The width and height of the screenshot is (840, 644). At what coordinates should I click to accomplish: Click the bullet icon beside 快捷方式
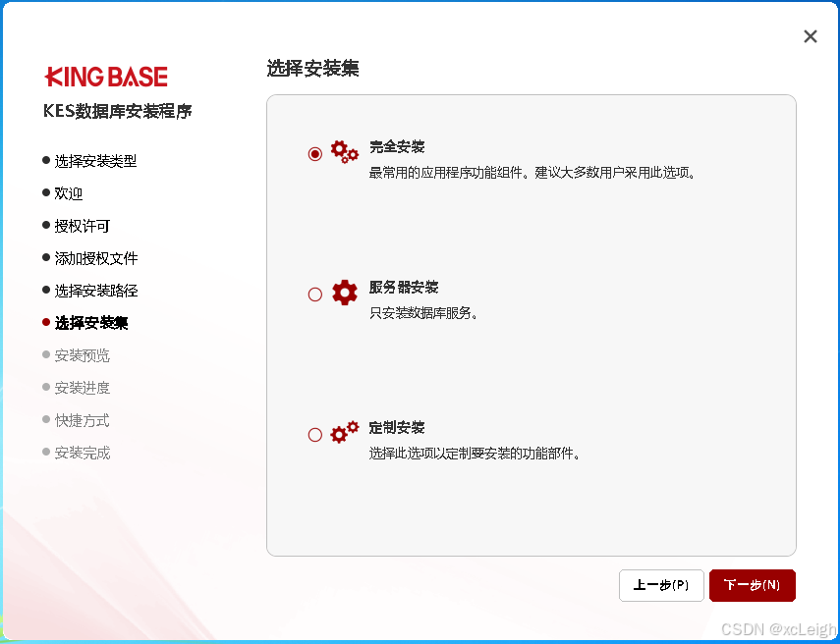pyautogui.click(x=44, y=420)
